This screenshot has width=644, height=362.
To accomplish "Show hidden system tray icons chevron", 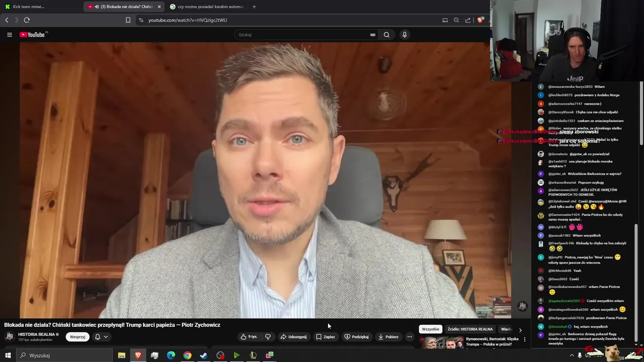I will point(572,355).
